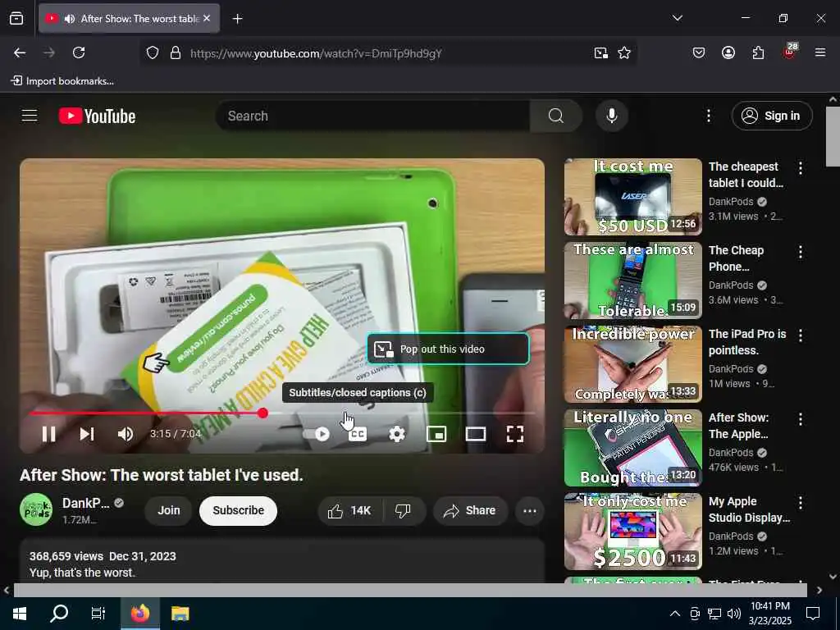Viewport: 840px width, 630px height.
Task: Click the red video progress scrubber
Action: click(262, 413)
